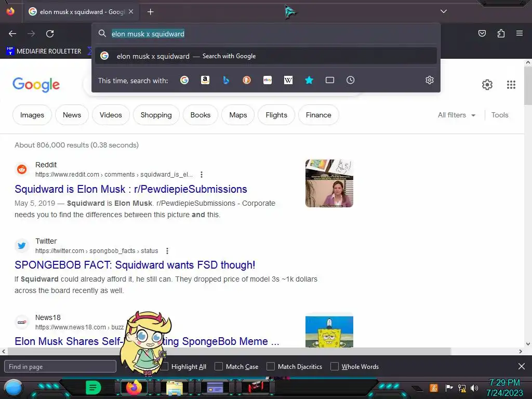
Task: Open the volume speaker tray icon
Action: click(474, 388)
